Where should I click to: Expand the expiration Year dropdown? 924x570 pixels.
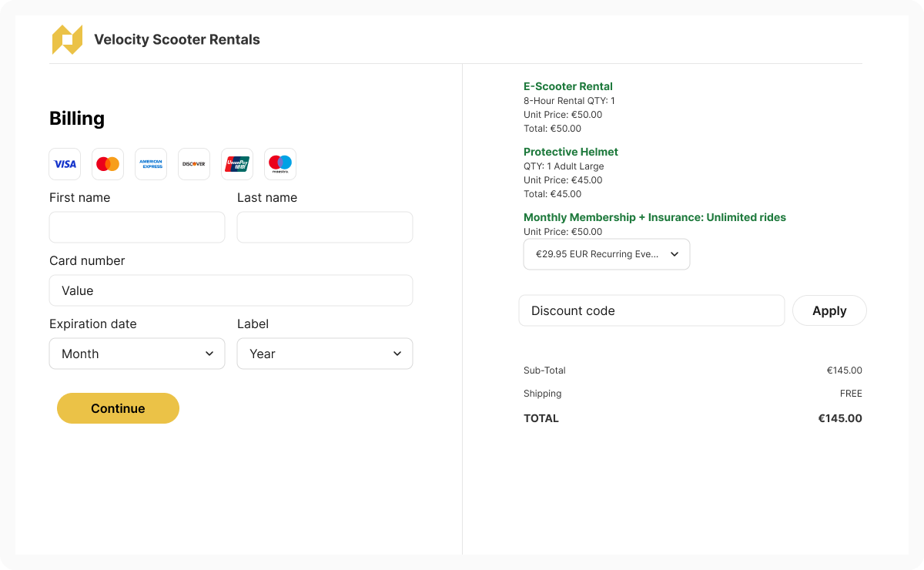pos(325,354)
